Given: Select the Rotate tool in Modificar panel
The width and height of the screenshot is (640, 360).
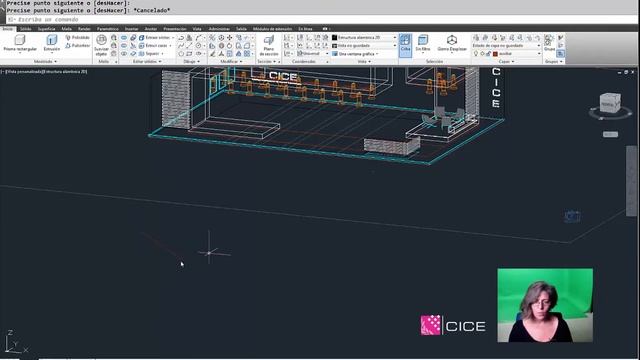Looking at the screenshot, I should (230, 46).
